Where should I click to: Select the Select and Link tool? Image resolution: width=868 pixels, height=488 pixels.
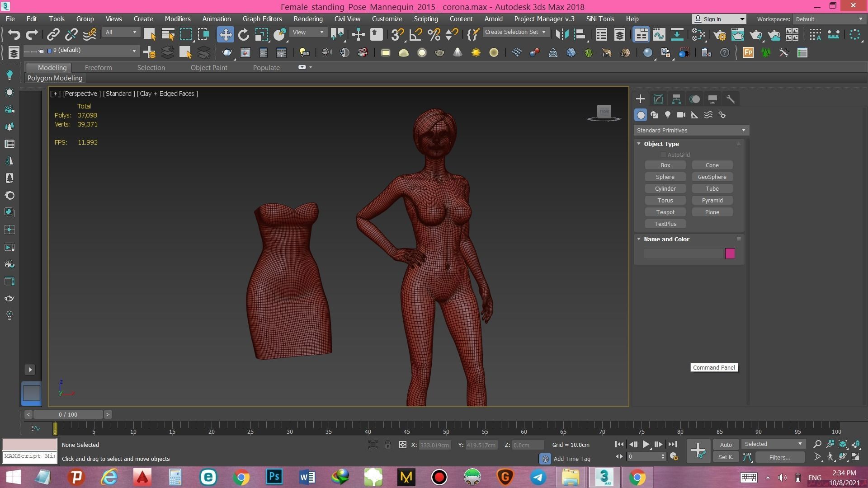click(x=53, y=34)
